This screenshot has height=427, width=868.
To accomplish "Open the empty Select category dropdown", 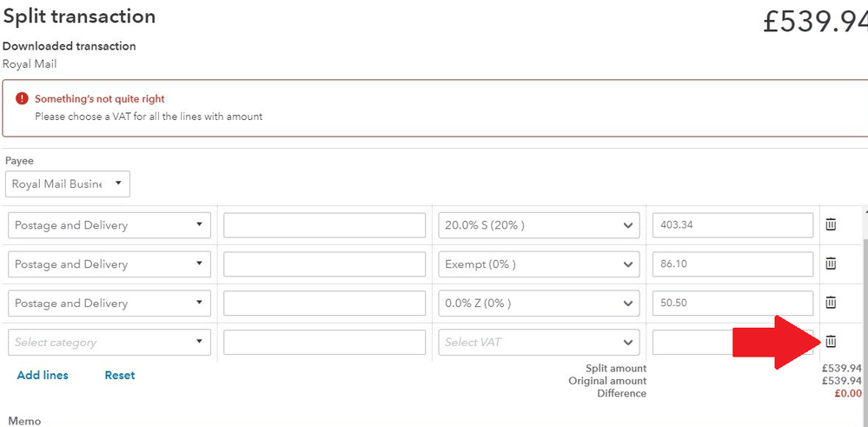I will tap(109, 343).
